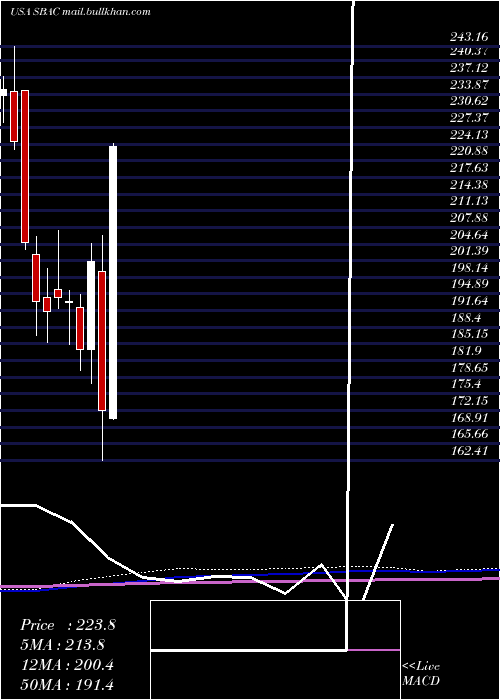This screenshot has height=700, width=500.
Task: Click the 198.14 price axis label
Action: pos(469,267)
